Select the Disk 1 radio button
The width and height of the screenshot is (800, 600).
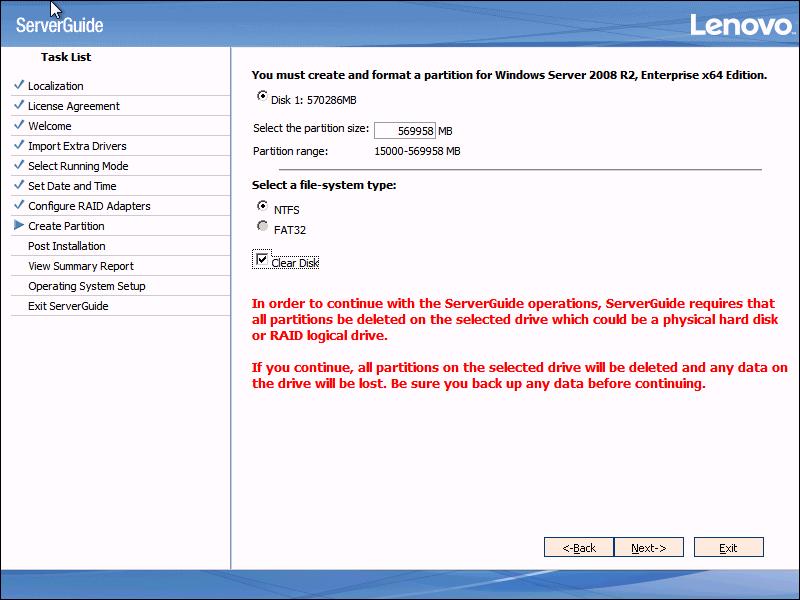point(263,97)
